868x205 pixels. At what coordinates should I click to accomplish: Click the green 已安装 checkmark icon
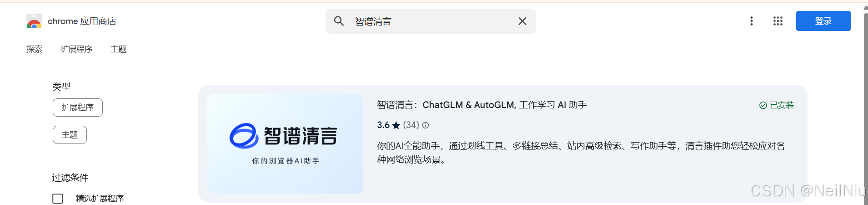pos(763,105)
